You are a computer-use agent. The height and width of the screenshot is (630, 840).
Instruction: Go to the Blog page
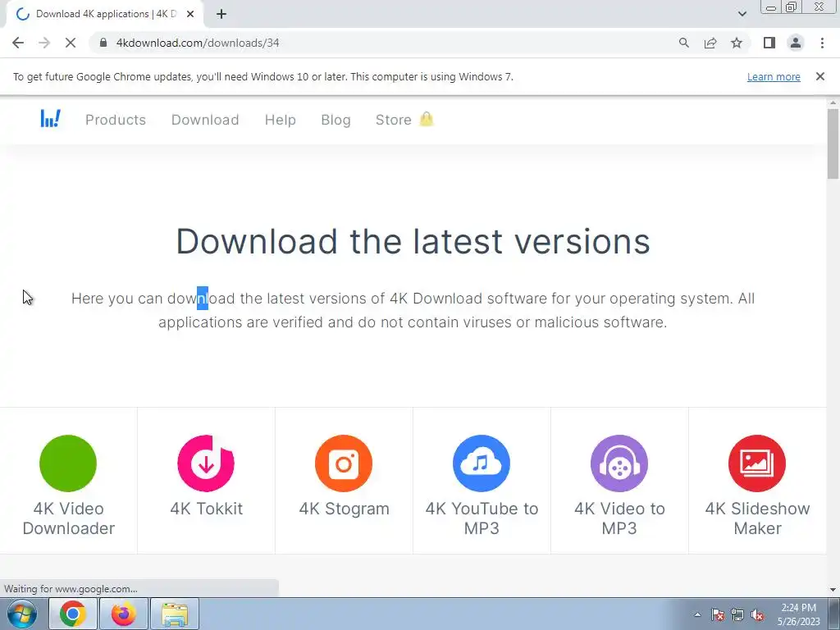click(336, 120)
